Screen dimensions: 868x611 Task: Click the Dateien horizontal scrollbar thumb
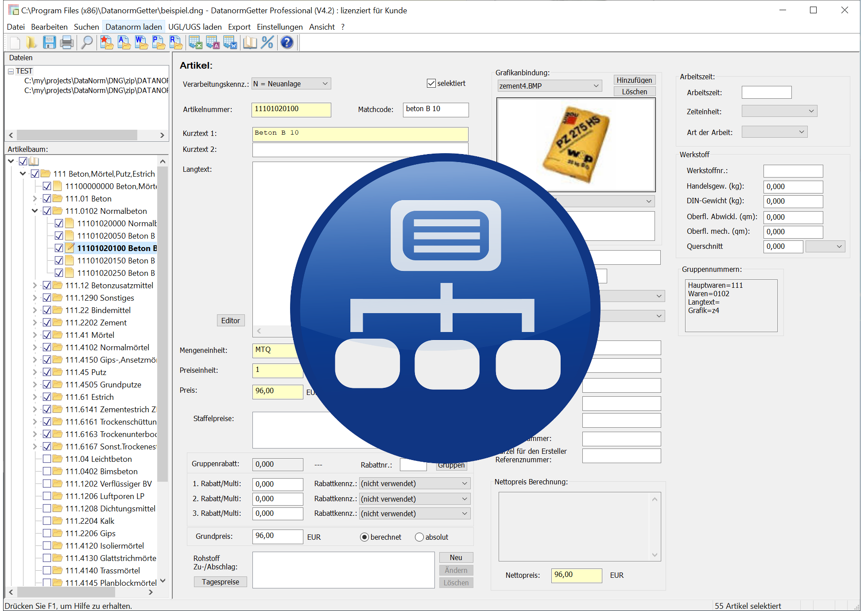tap(77, 135)
